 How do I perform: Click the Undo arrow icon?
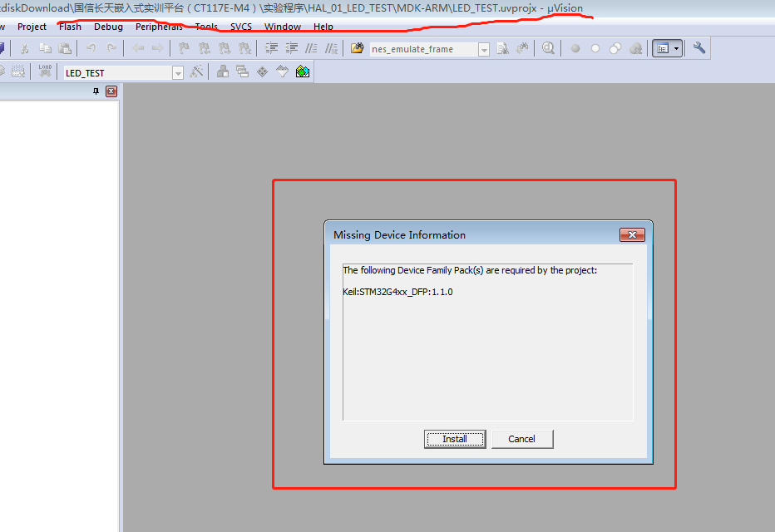point(91,48)
